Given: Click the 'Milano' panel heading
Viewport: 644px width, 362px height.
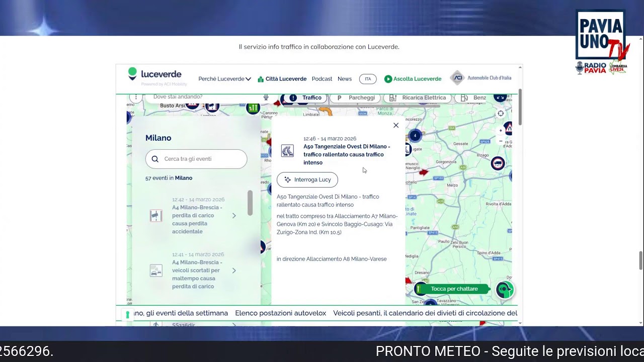Looking at the screenshot, I should point(158,138).
